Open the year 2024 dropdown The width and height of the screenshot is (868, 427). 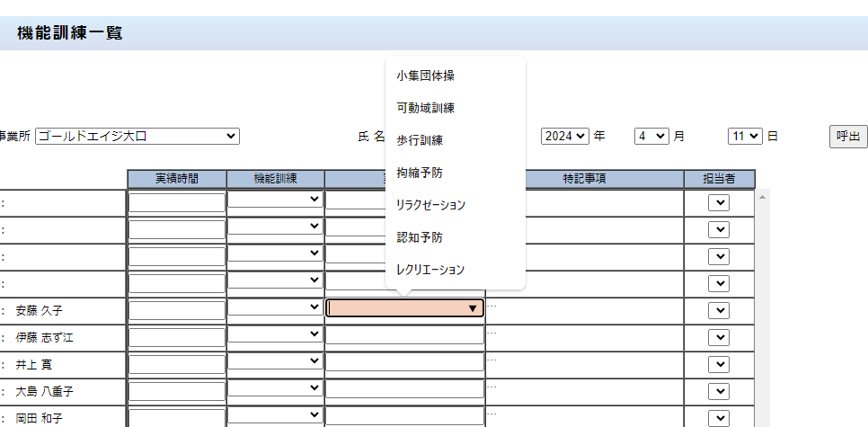coord(564,136)
